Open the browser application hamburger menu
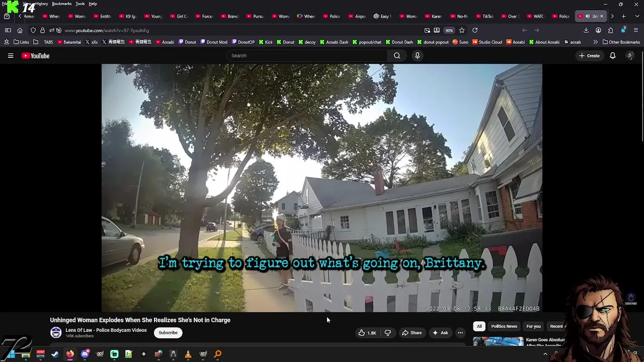Image resolution: width=644 pixels, height=362 pixels. pos(636,30)
